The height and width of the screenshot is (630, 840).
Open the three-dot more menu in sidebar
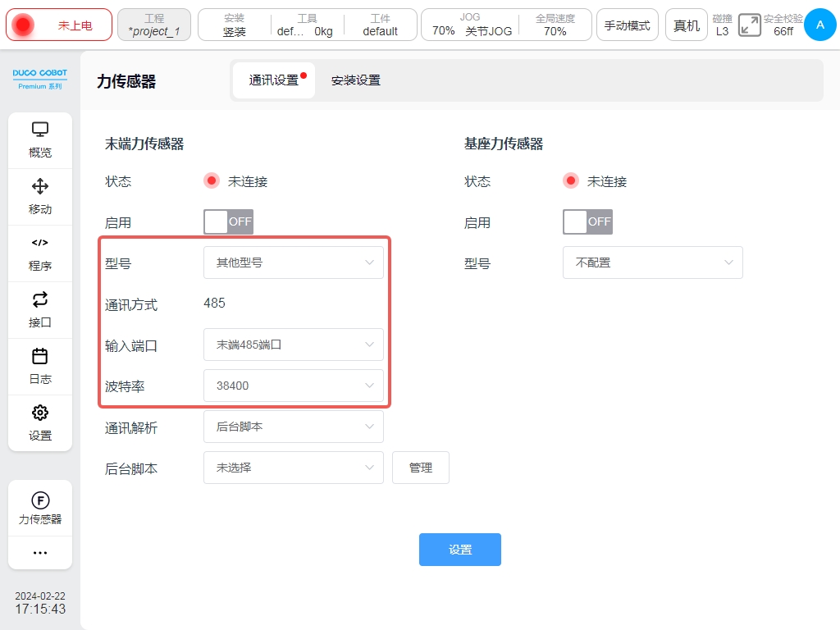40,553
